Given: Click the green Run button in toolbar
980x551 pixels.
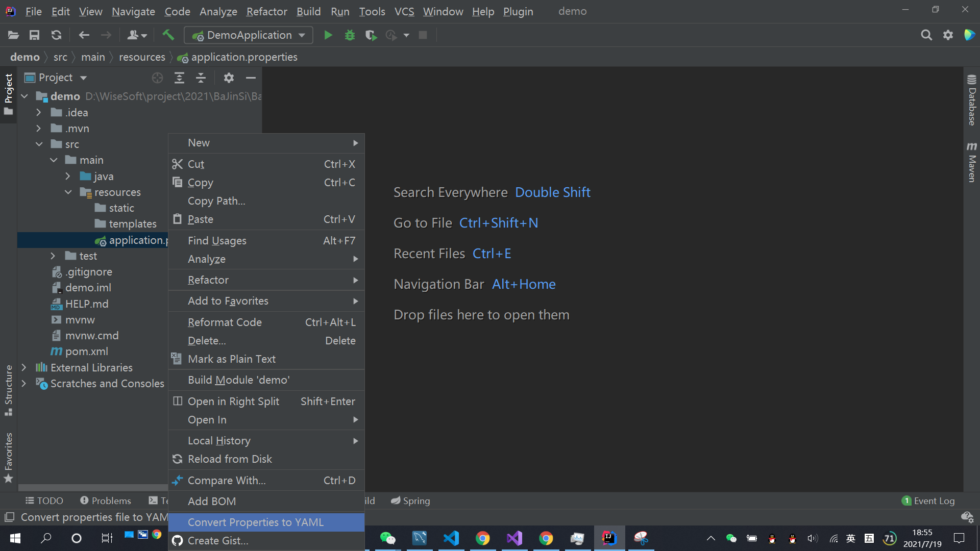Looking at the screenshot, I should (x=328, y=35).
